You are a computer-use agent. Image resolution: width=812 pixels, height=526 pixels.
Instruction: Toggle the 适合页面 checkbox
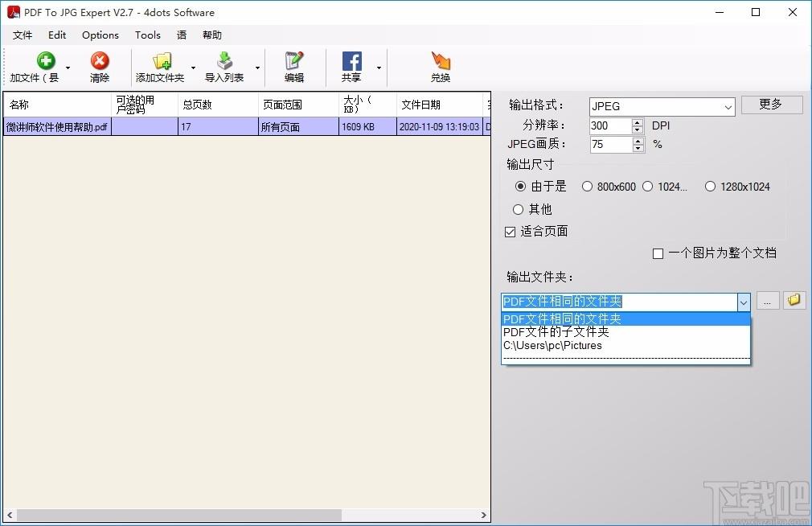(x=510, y=232)
